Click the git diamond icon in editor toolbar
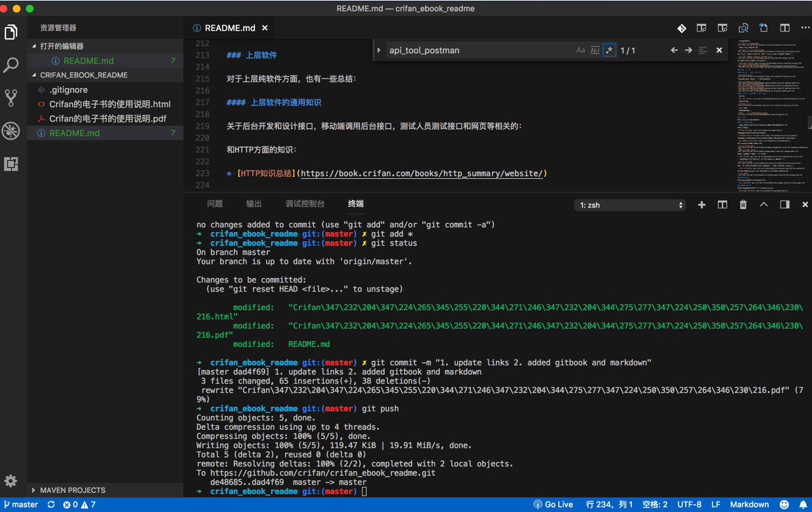This screenshot has width=812, height=512. (x=682, y=28)
